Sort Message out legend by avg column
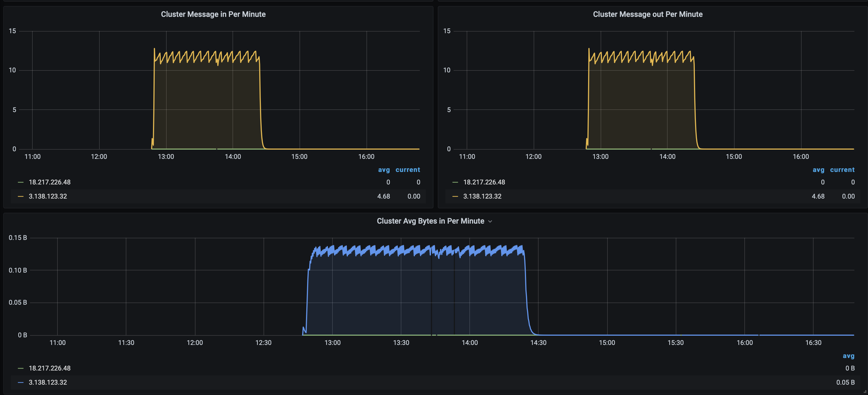868x395 pixels. [818, 170]
